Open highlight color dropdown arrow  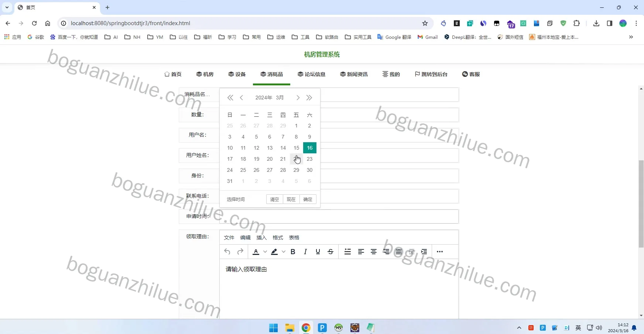[284, 252]
